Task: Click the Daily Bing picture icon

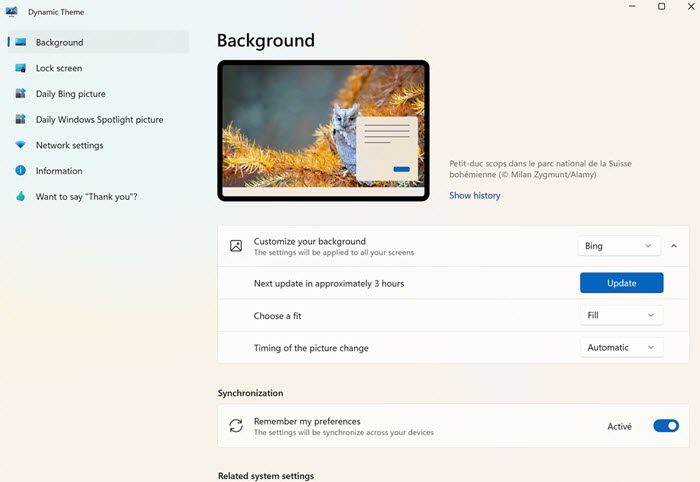Action: tap(21, 93)
